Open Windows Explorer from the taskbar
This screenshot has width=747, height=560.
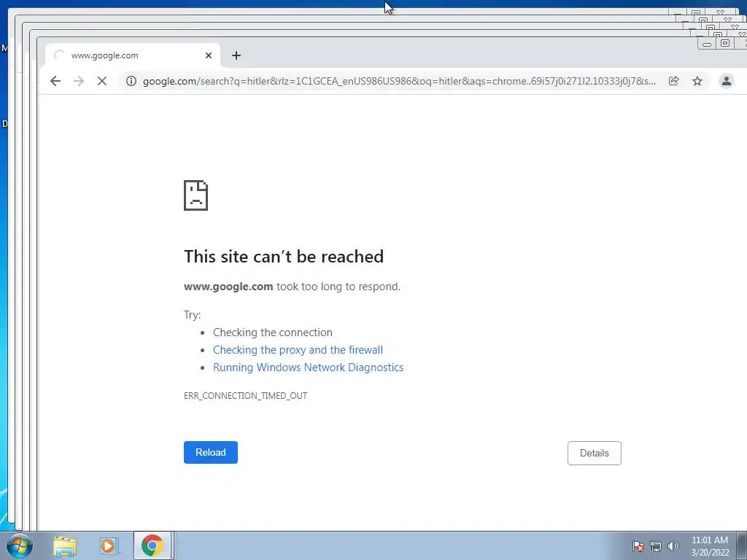click(65, 546)
